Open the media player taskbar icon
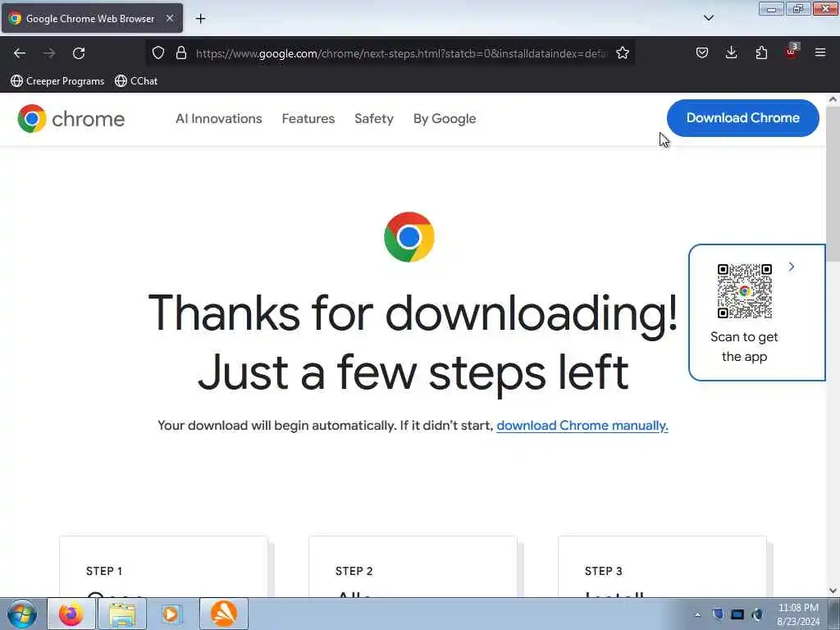 (171, 614)
